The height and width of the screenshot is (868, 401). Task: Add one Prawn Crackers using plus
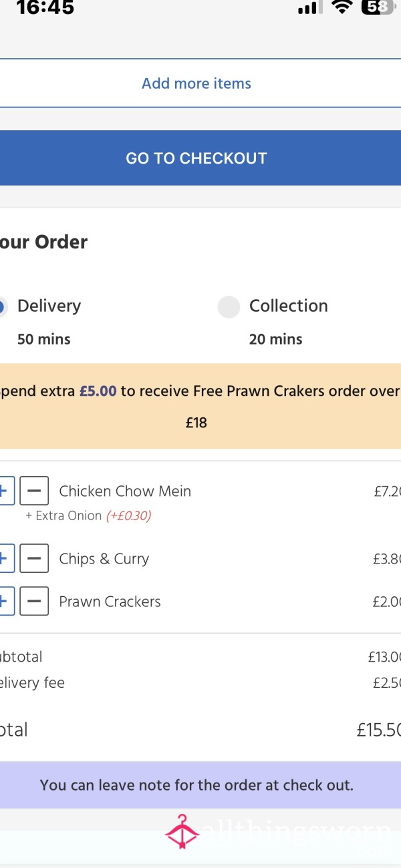pos(5,602)
